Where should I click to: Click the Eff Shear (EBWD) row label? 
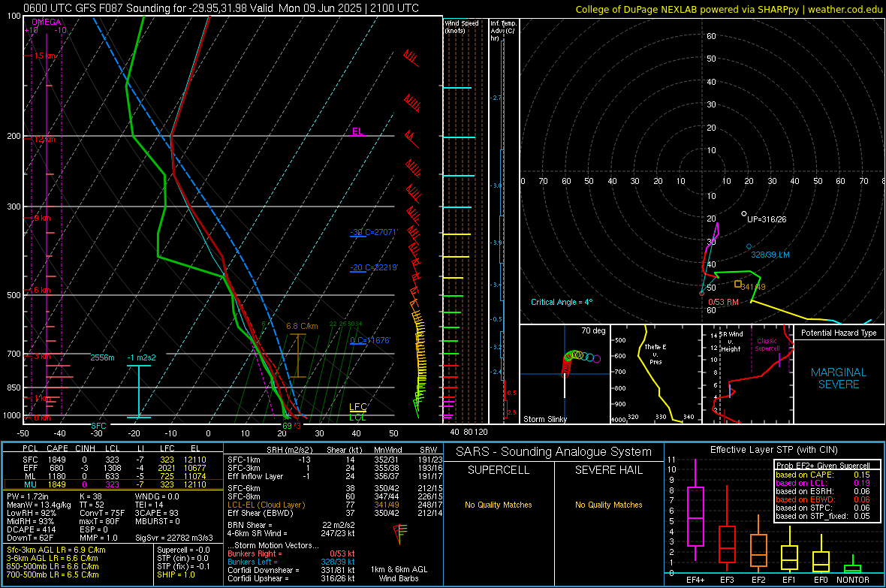[261, 514]
